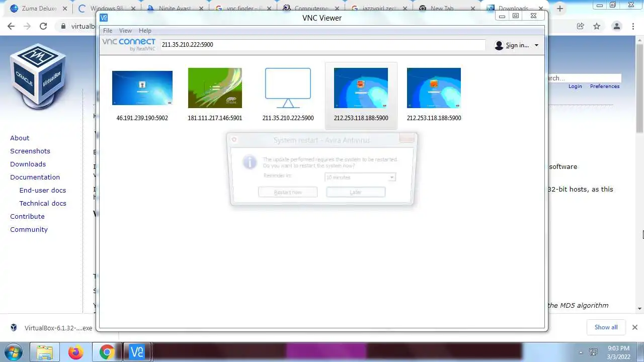Click the Login link on VirtualBox page

pos(575,86)
